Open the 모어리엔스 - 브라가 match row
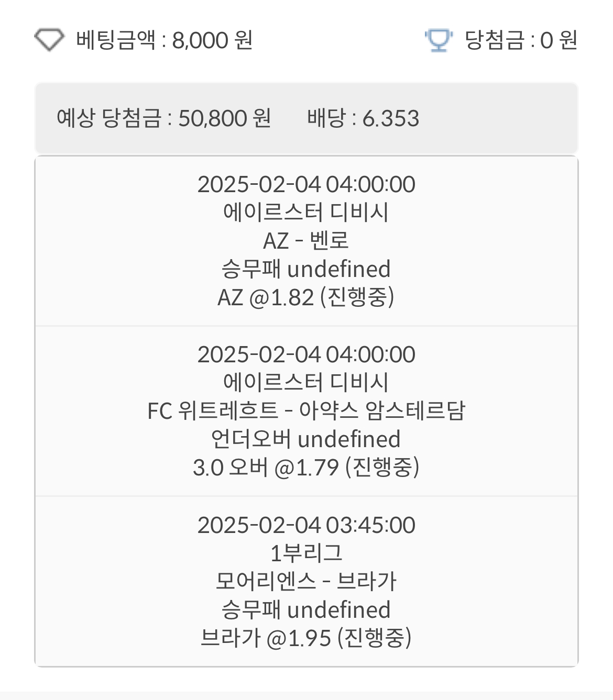 tap(306, 582)
